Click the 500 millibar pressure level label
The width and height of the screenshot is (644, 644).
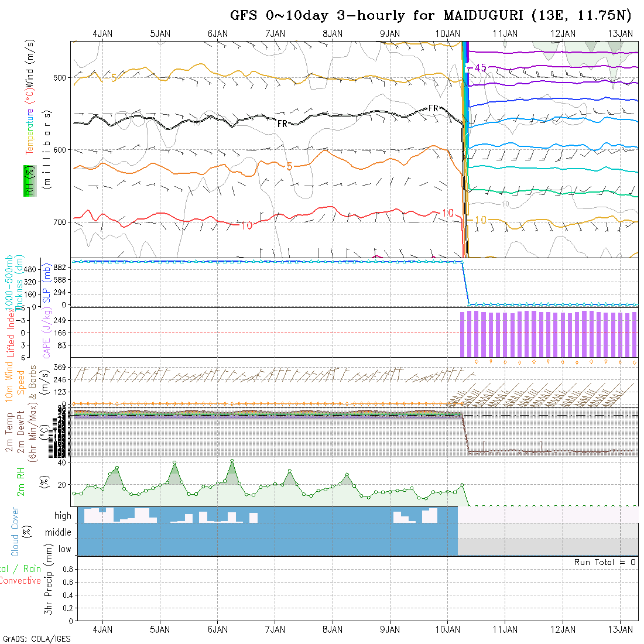click(x=60, y=78)
